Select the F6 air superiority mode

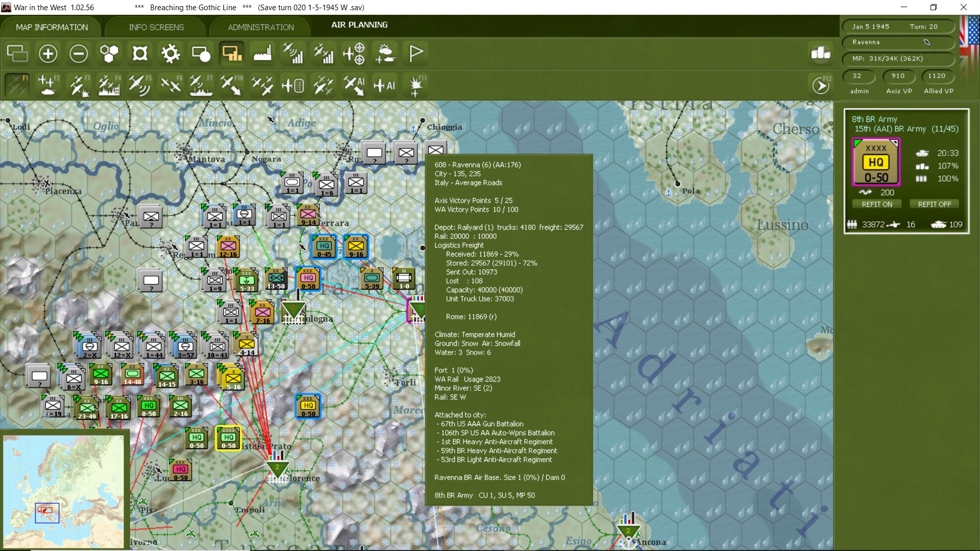[170, 85]
